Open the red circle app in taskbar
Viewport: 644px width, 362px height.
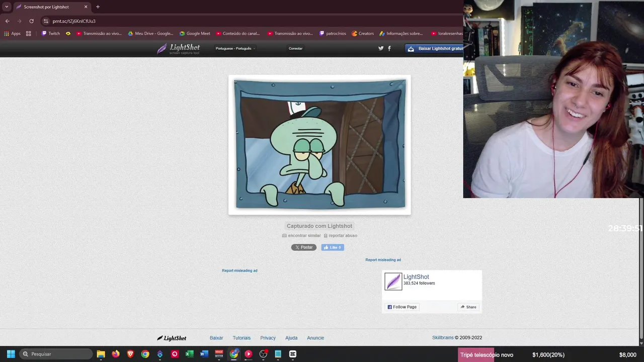point(175,354)
